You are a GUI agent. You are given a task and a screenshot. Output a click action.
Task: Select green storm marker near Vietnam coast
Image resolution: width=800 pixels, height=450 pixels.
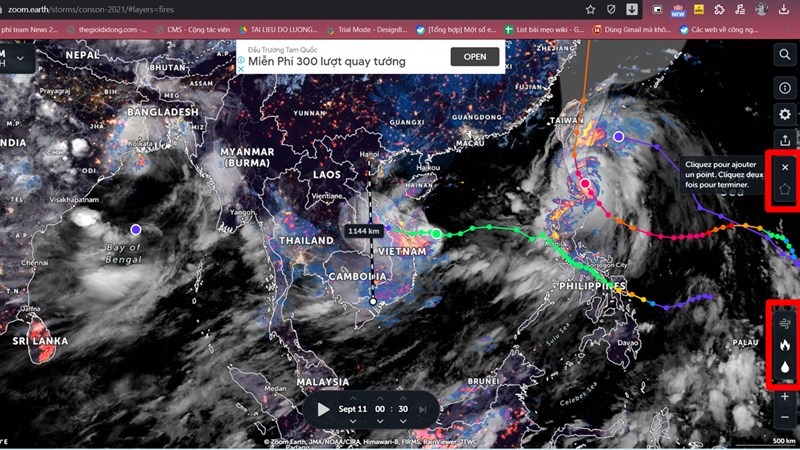(x=436, y=234)
